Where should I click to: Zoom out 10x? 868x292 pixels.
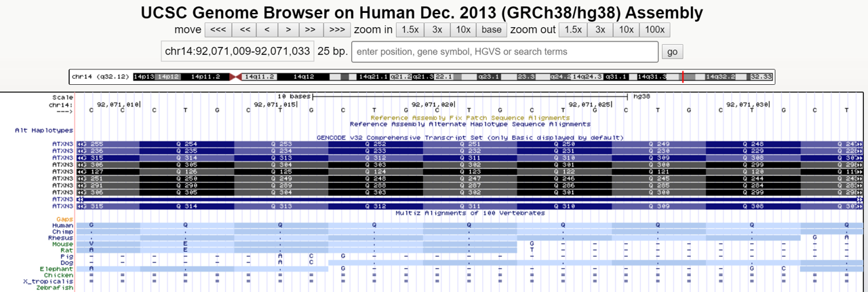627,29
